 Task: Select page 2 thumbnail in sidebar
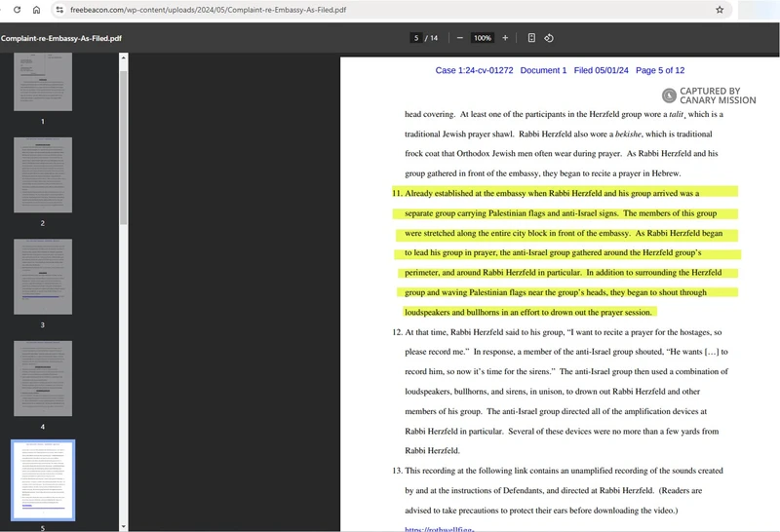pyautogui.click(x=43, y=175)
